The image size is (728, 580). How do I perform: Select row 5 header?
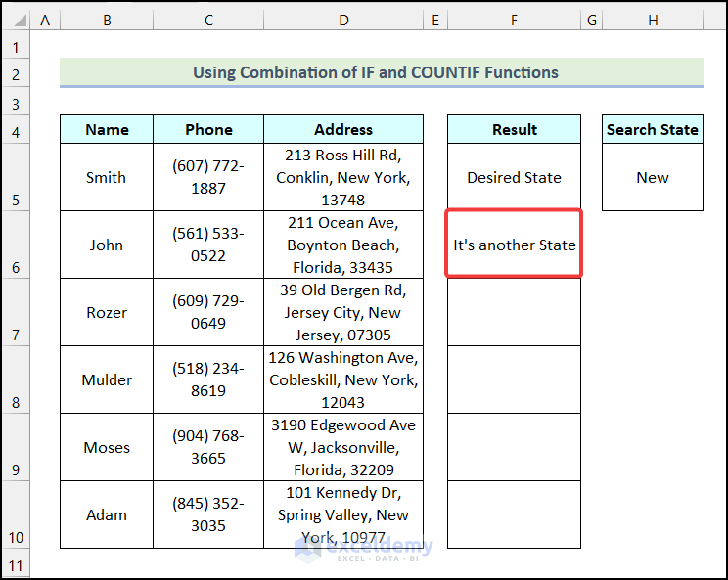click(16, 177)
